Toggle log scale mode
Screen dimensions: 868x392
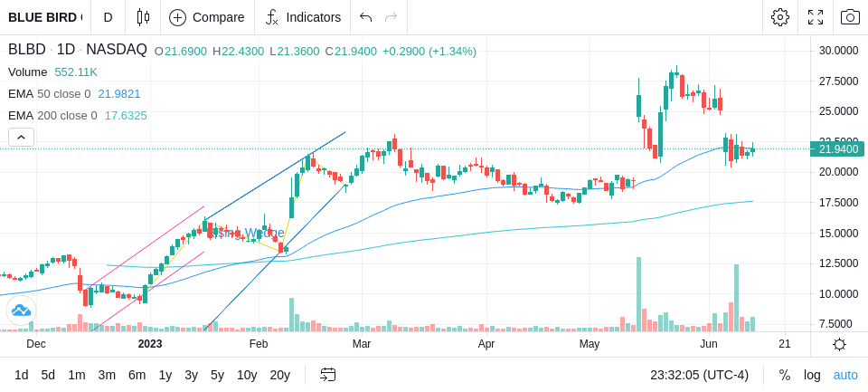812,376
